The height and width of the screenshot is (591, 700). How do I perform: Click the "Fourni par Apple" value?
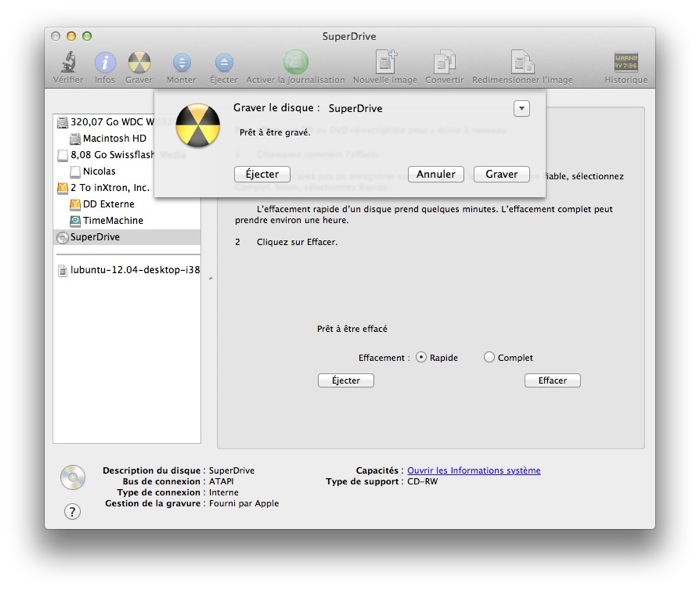click(x=244, y=504)
